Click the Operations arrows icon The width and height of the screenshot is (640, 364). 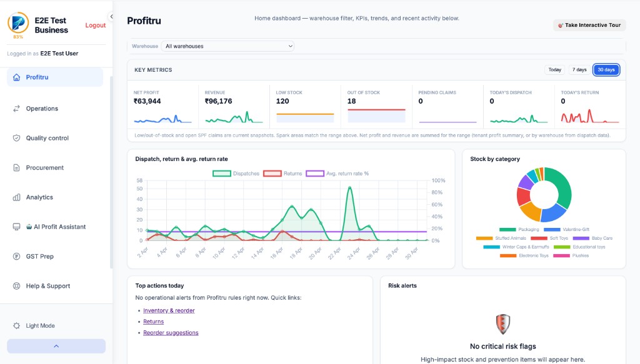[x=16, y=109]
